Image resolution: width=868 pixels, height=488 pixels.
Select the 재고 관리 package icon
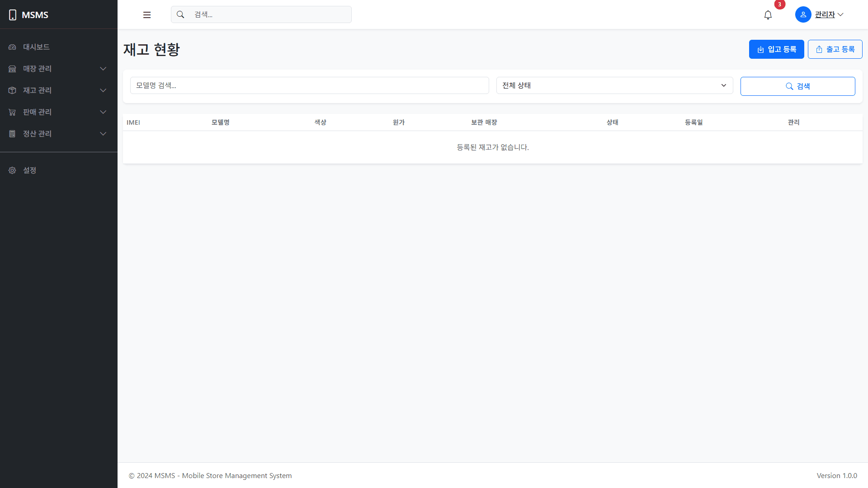pos(12,90)
